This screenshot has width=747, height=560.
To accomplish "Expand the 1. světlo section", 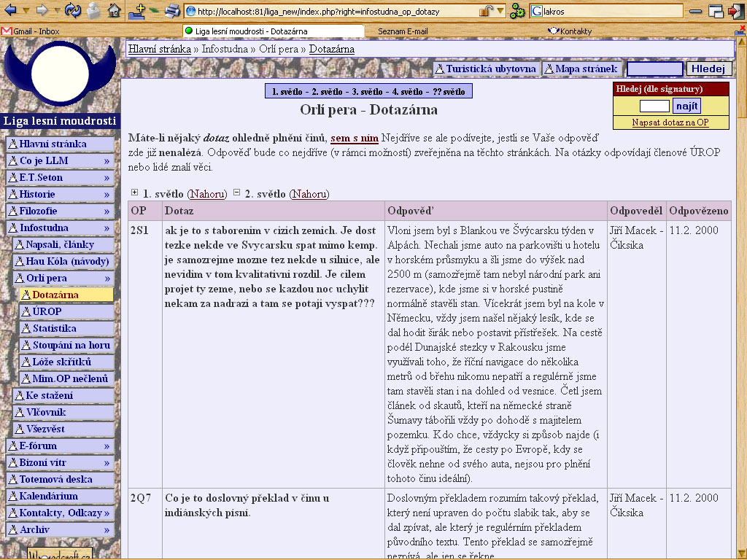I will pyautogui.click(x=135, y=192).
